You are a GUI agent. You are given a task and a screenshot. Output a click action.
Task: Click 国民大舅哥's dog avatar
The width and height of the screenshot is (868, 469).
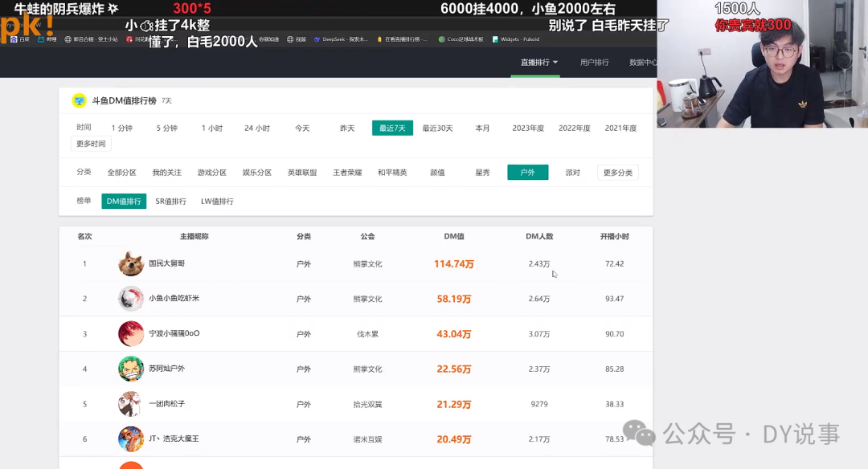coord(131,263)
